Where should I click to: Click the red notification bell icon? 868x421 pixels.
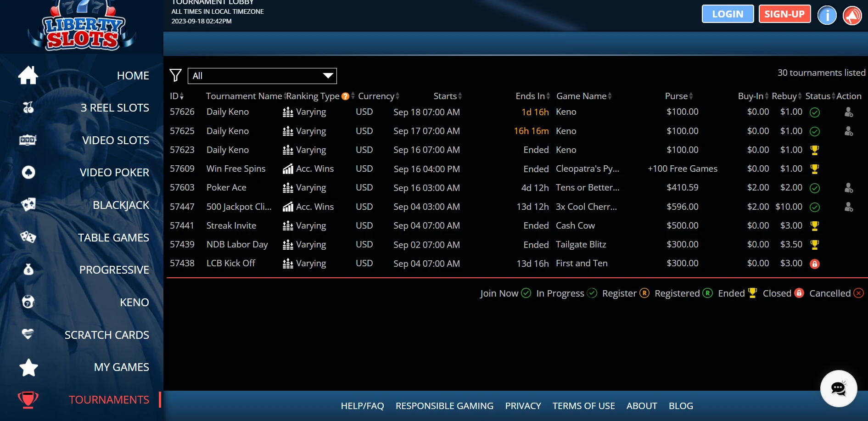pos(852,15)
